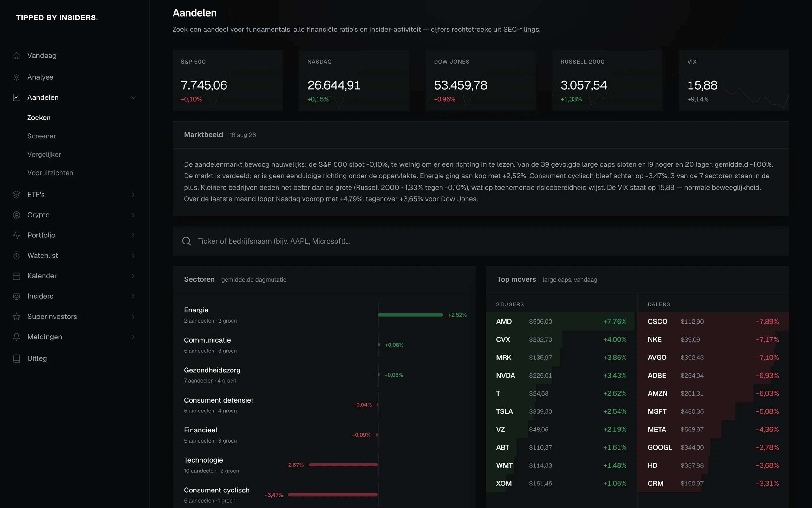Open the S&P 500 index card
The image size is (812, 508).
click(227, 81)
